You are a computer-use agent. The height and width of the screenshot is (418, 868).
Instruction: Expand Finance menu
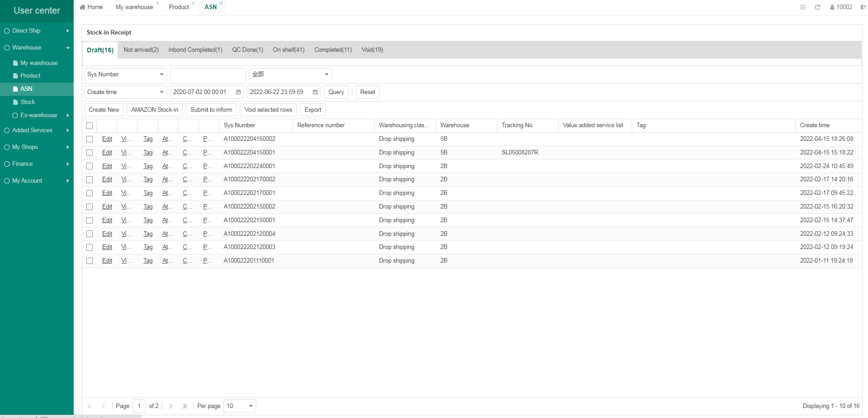(x=37, y=164)
